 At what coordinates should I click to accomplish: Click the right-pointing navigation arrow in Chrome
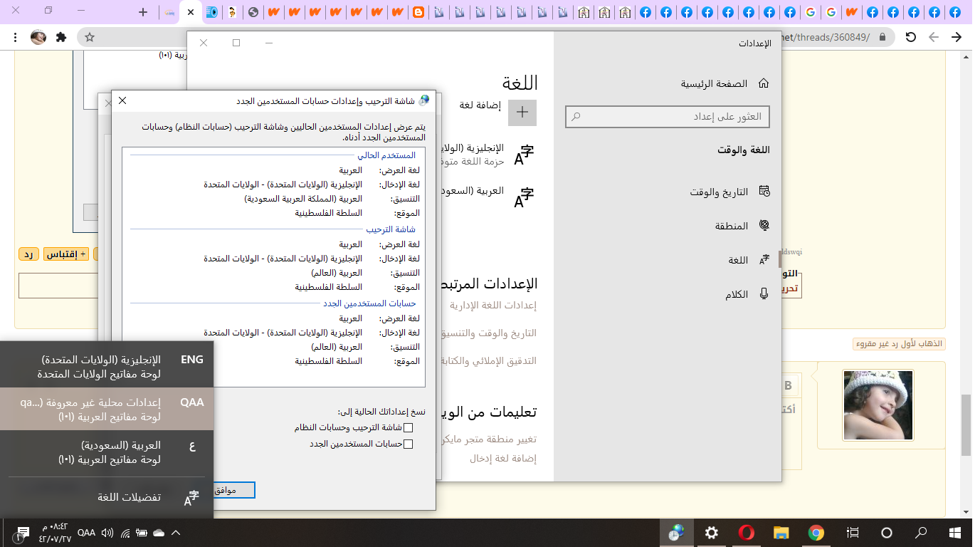coord(957,37)
